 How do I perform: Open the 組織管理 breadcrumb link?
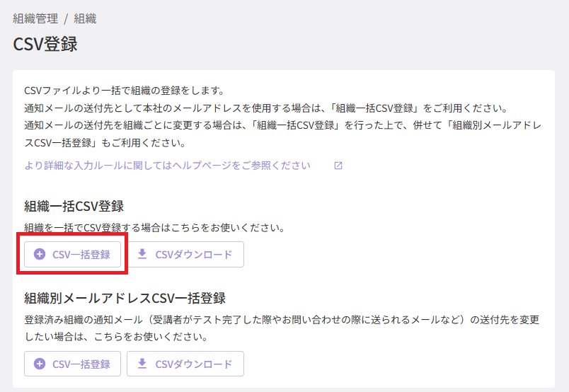[35, 18]
